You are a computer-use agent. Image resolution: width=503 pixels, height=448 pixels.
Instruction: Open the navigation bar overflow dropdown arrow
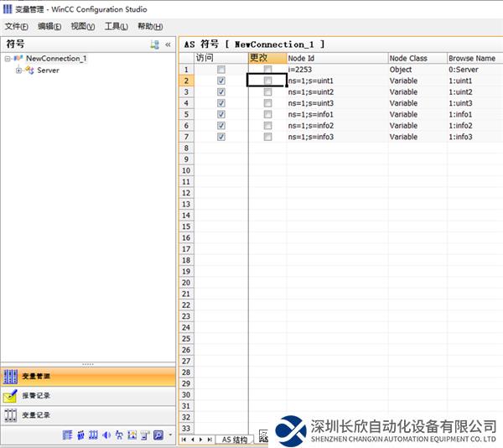(170, 435)
